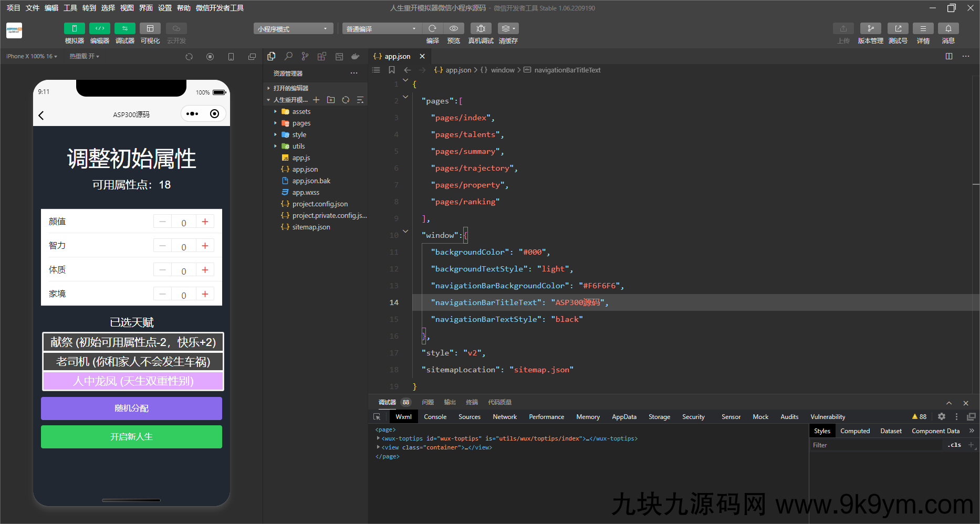Click the clear cache icon
The image size is (980, 524).
click(508, 28)
